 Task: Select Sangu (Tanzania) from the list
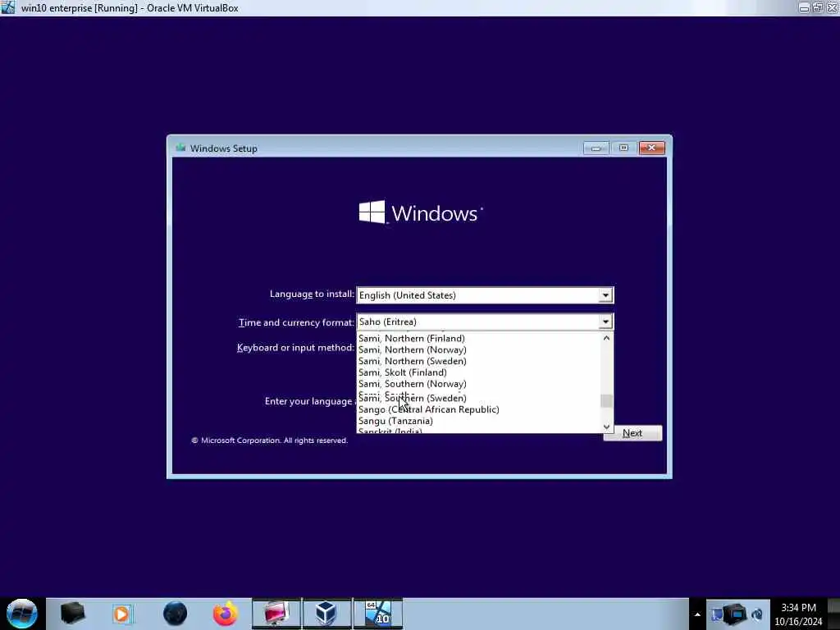click(395, 421)
